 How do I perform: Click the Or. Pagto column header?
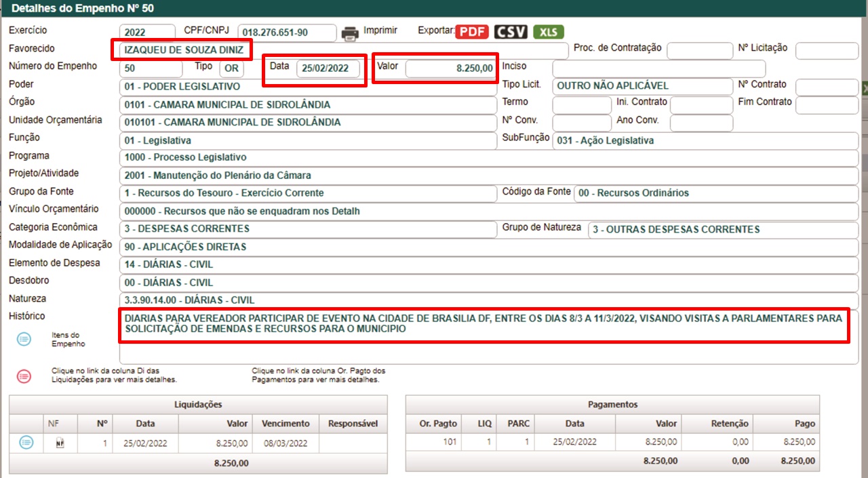tap(435, 423)
